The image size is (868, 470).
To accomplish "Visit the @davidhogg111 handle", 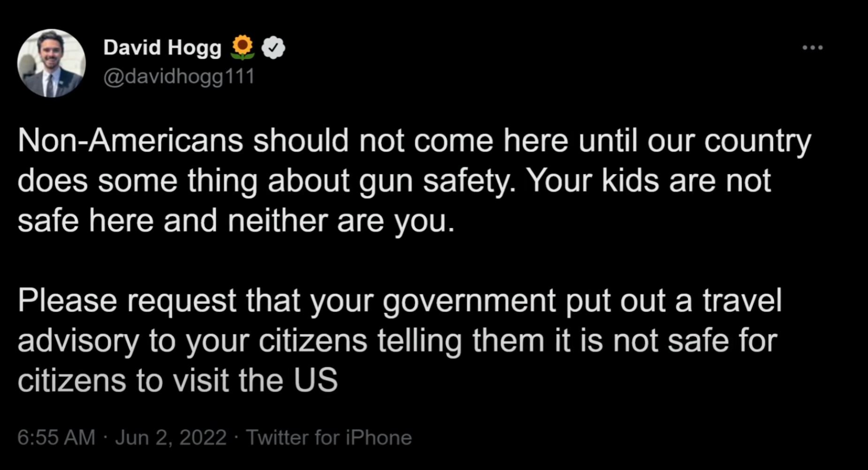I will [179, 76].
